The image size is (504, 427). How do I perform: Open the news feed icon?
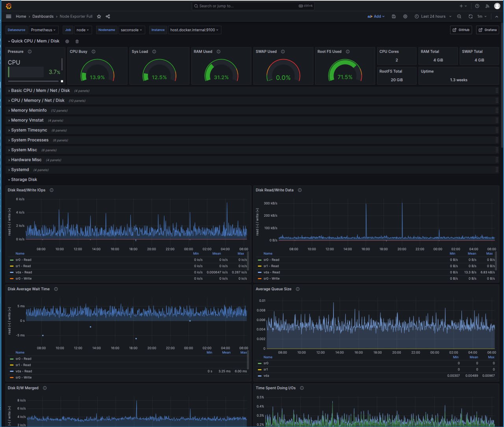tap(487, 6)
